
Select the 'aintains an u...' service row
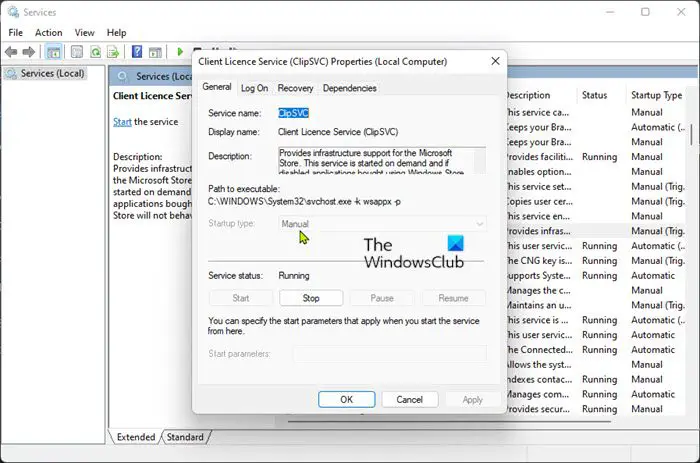596,305
